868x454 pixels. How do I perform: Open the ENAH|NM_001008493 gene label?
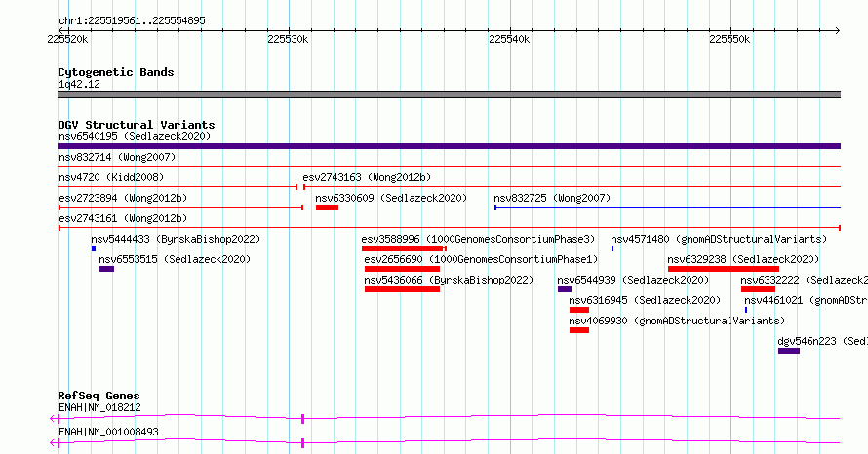coord(108,432)
